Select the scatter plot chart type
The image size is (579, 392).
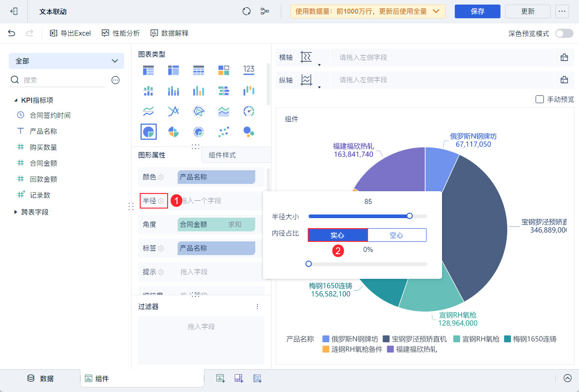click(x=224, y=132)
